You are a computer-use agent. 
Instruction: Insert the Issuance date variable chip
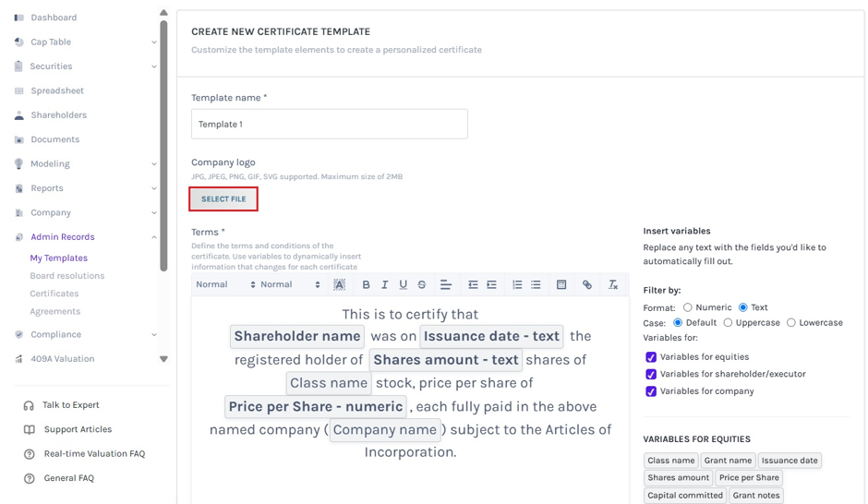coord(790,461)
